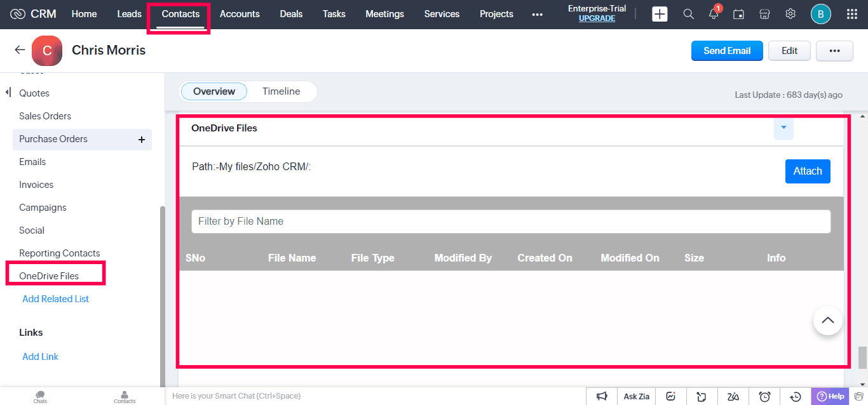Go to the Contacts tab
Image resolution: width=868 pixels, height=405 pixels.
(180, 14)
